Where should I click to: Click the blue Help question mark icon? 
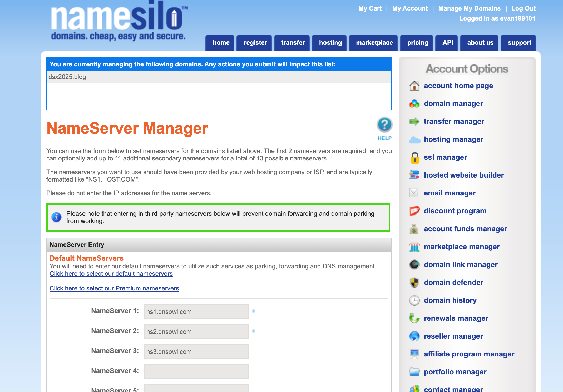click(384, 125)
